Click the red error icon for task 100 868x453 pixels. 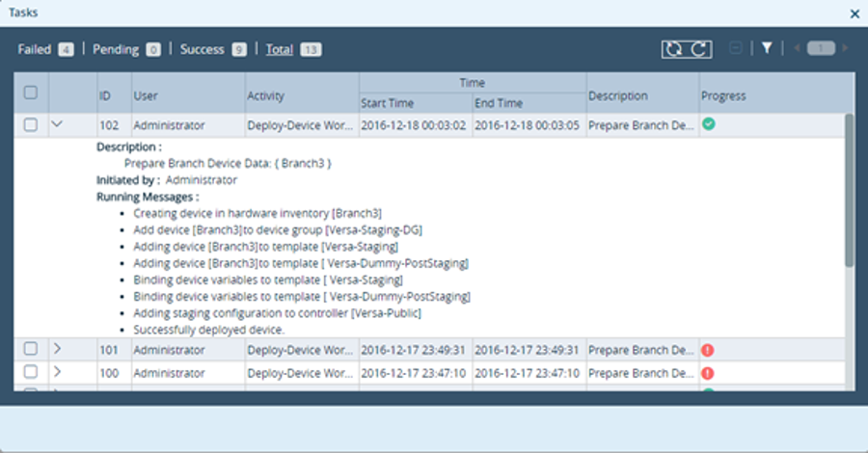tap(708, 373)
